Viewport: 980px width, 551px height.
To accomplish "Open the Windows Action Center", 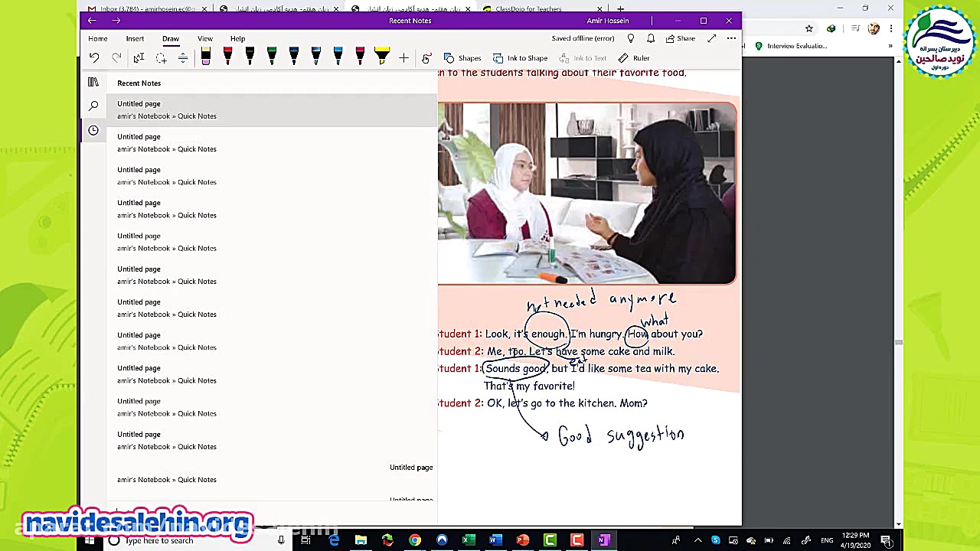I will (886, 540).
